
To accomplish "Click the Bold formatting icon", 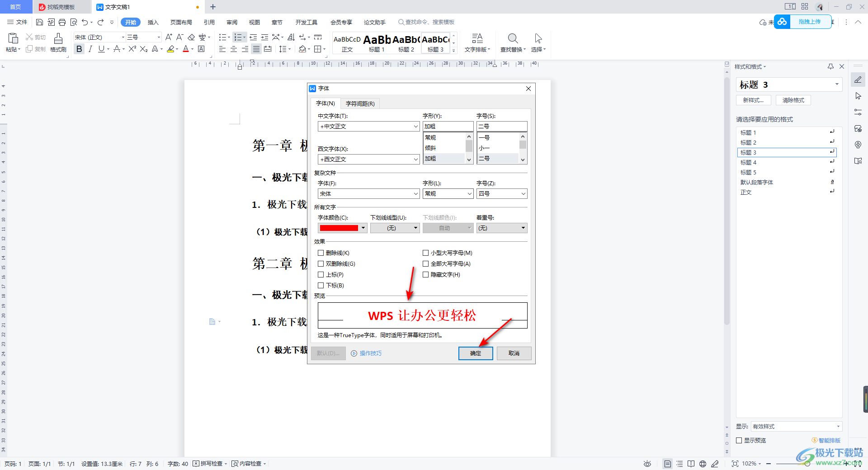I will pos(79,49).
